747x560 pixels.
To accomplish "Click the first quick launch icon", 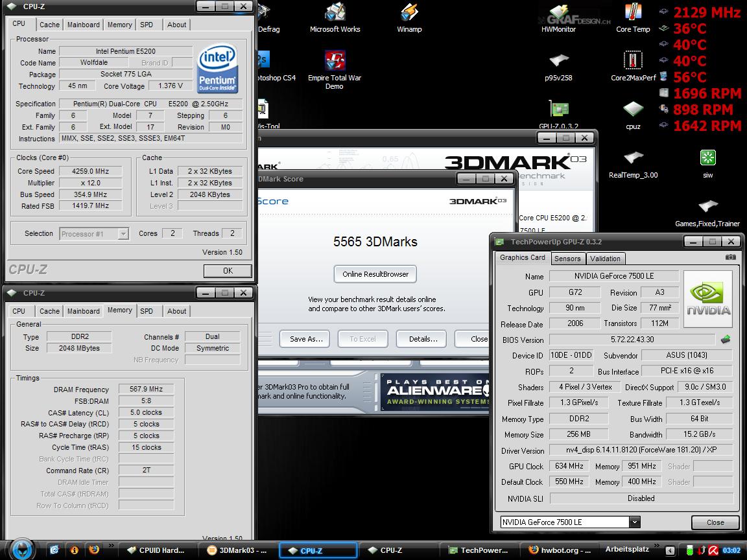I will coord(54,550).
